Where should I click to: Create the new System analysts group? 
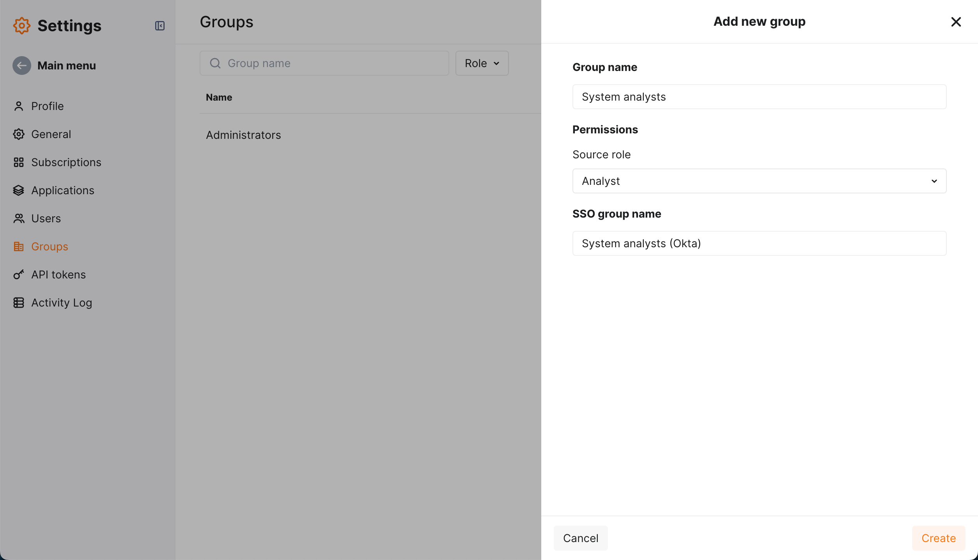(938, 538)
